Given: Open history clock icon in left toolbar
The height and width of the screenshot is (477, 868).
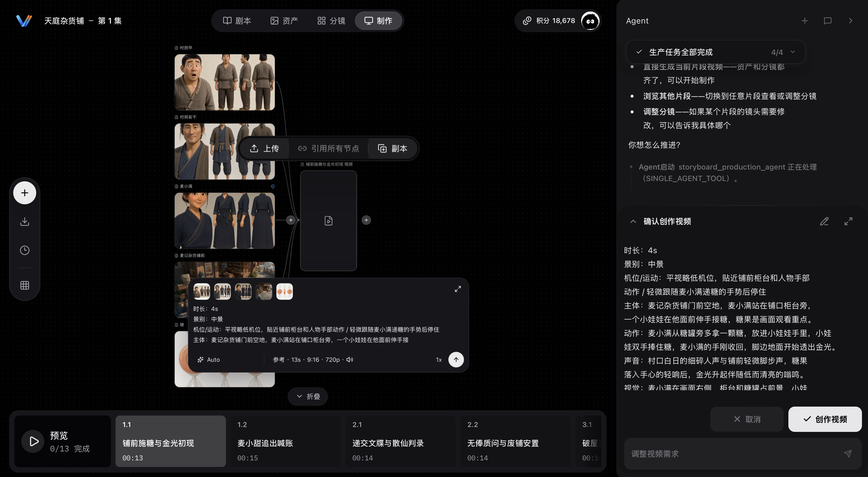Looking at the screenshot, I should pos(25,250).
